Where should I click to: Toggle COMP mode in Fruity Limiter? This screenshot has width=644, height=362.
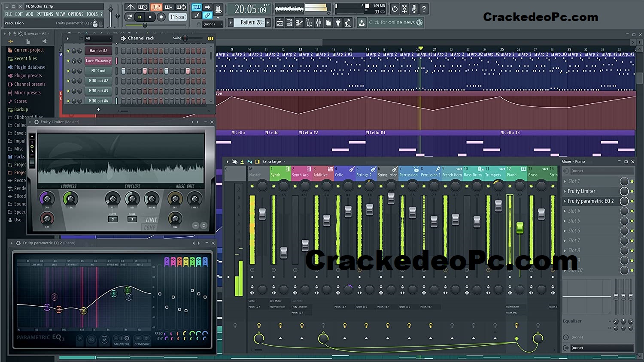150,228
